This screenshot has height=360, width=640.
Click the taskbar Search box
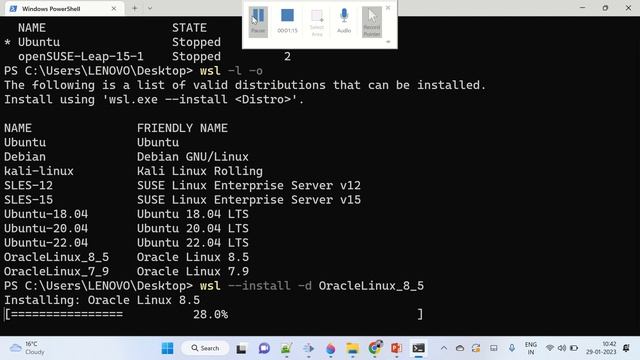click(205, 348)
